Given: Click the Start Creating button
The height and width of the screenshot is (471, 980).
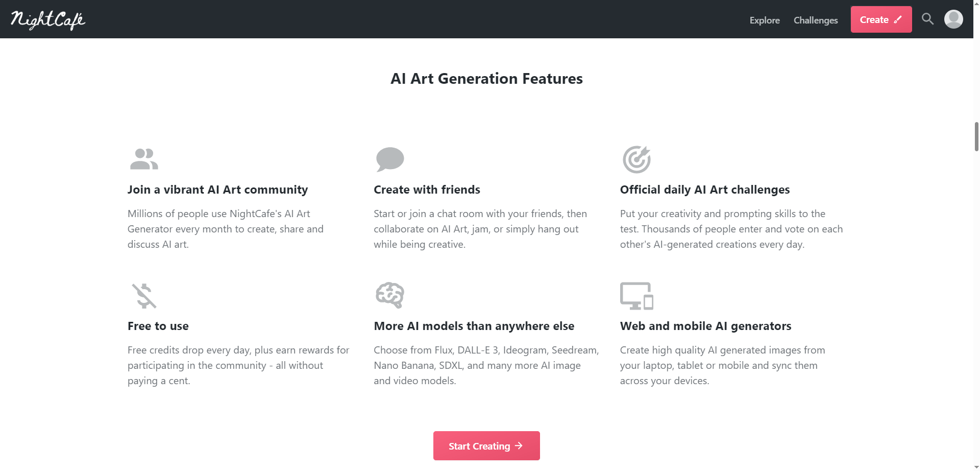Looking at the screenshot, I should point(486,446).
